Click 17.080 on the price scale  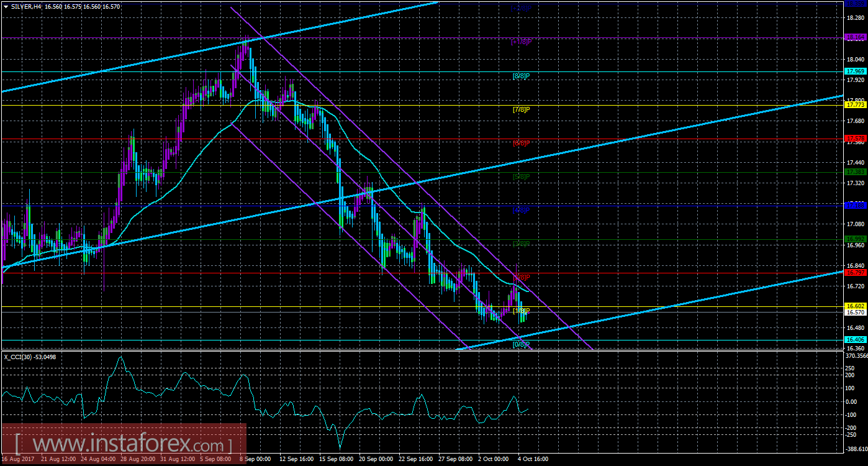856,224
